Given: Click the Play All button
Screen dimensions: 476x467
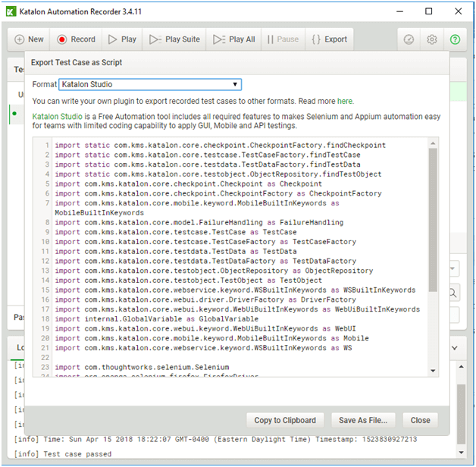Looking at the screenshot, I should 233,39.
